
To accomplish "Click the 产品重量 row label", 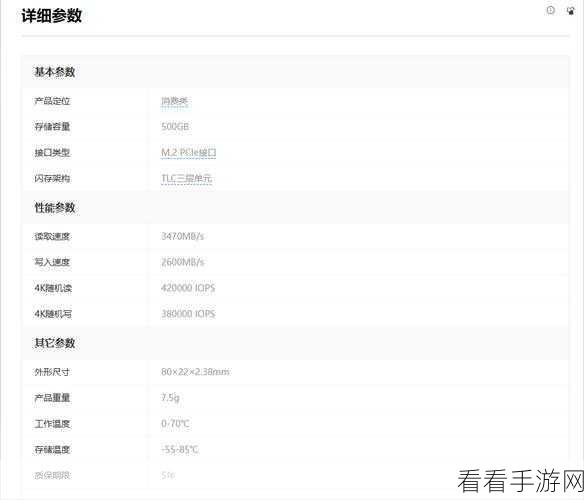I will tap(52, 398).
